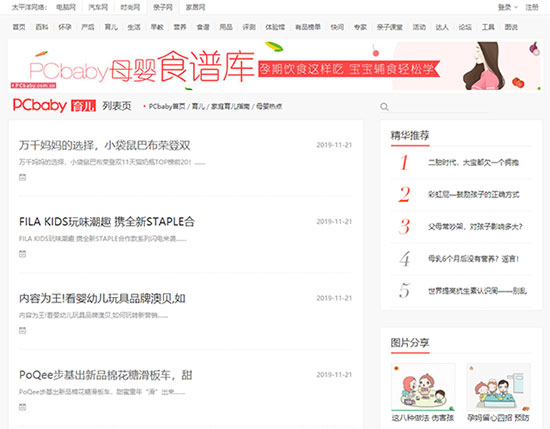Click the calendar icon under the FILA KIDS article
The height and width of the screenshot is (429, 550).
22,254
